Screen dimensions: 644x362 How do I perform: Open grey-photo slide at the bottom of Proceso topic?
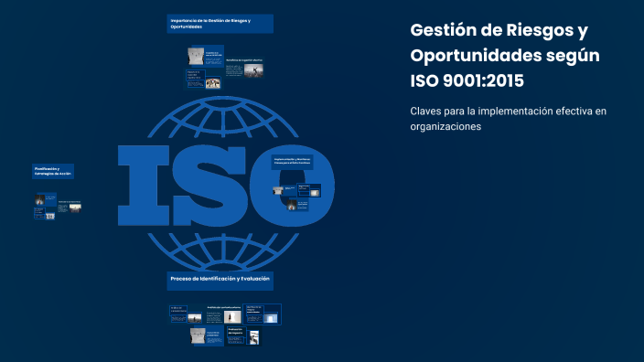pos(207,336)
